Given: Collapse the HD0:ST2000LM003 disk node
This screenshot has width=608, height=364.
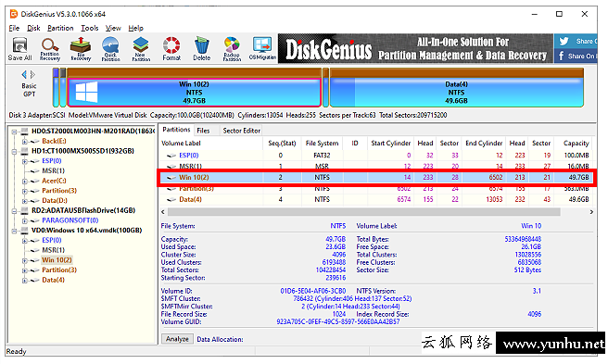Looking at the screenshot, I should pyautogui.click(x=14, y=132).
